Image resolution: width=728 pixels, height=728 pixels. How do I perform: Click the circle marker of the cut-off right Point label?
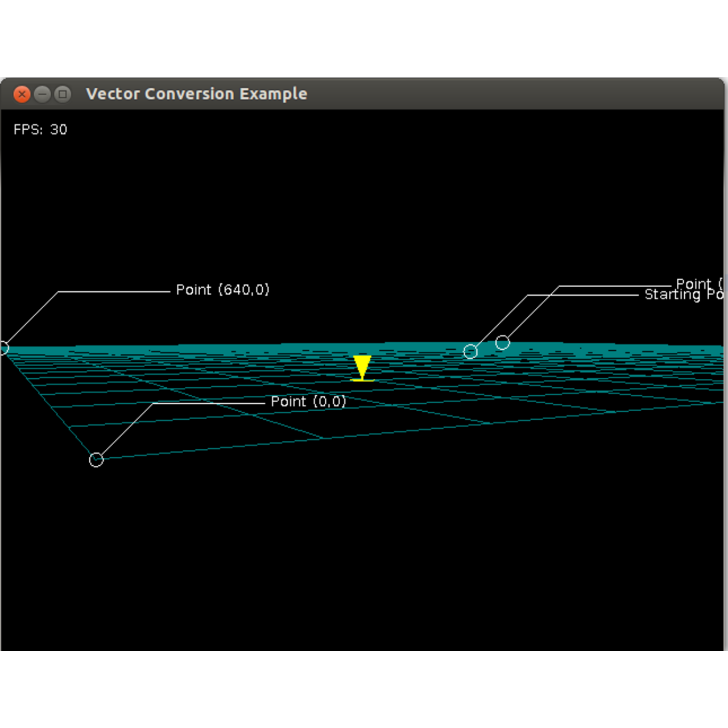click(x=502, y=342)
